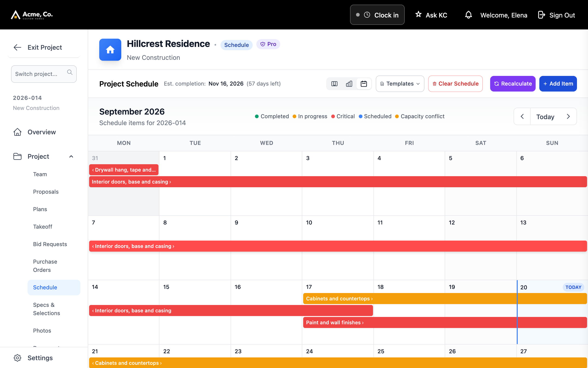Click the Hillcrest Residence home icon

(x=110, y=50)
